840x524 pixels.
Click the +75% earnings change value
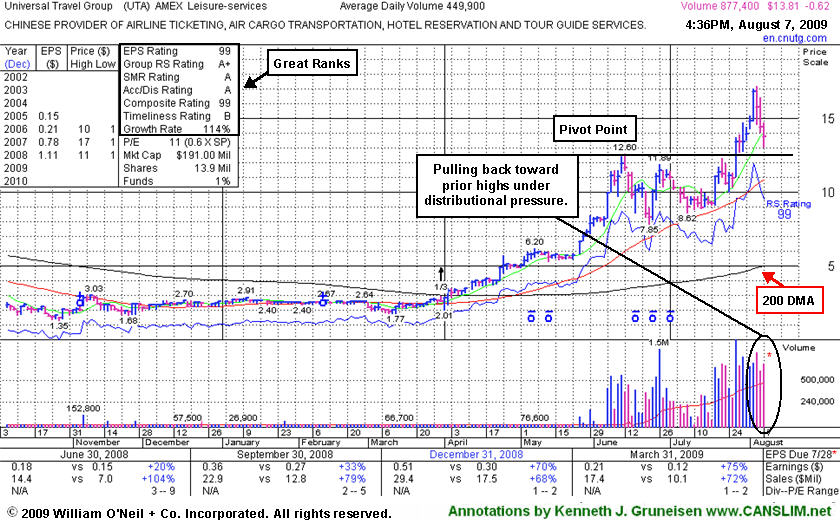733,467
